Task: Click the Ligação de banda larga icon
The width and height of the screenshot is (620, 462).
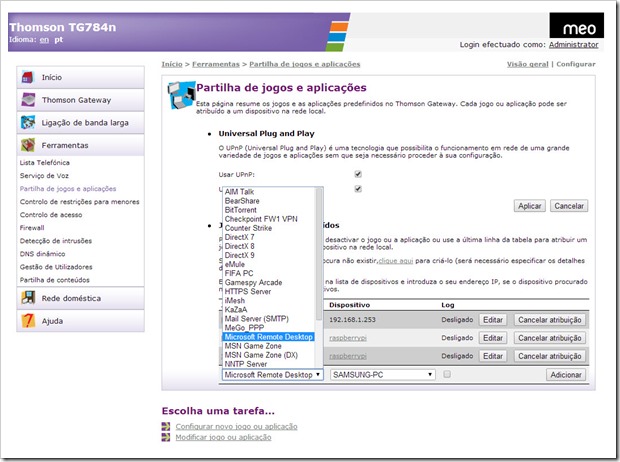Action: point(28,123)
